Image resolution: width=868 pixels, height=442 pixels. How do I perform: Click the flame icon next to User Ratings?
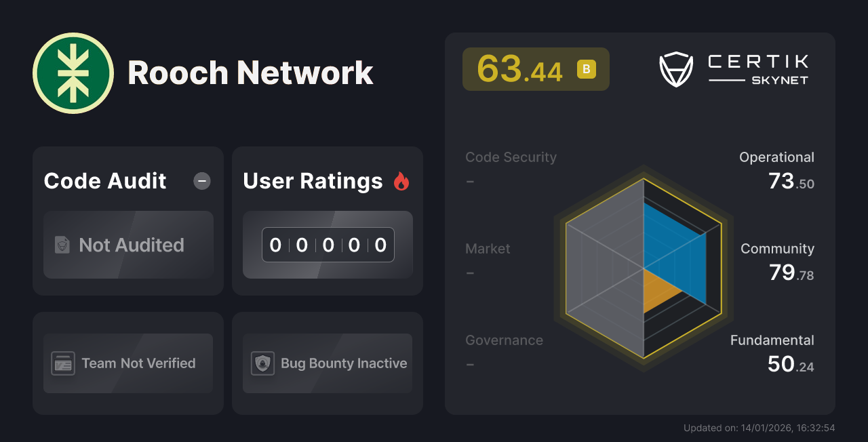pyautogui.click(x=401, y=180)
